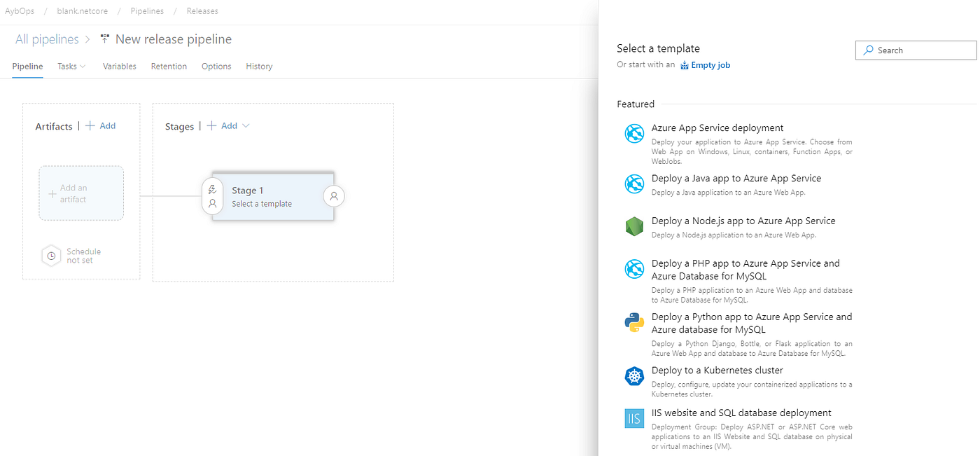Click the Java app template globe icon
The height and width of the screenshot is (456, 980).
coord(633,184)
